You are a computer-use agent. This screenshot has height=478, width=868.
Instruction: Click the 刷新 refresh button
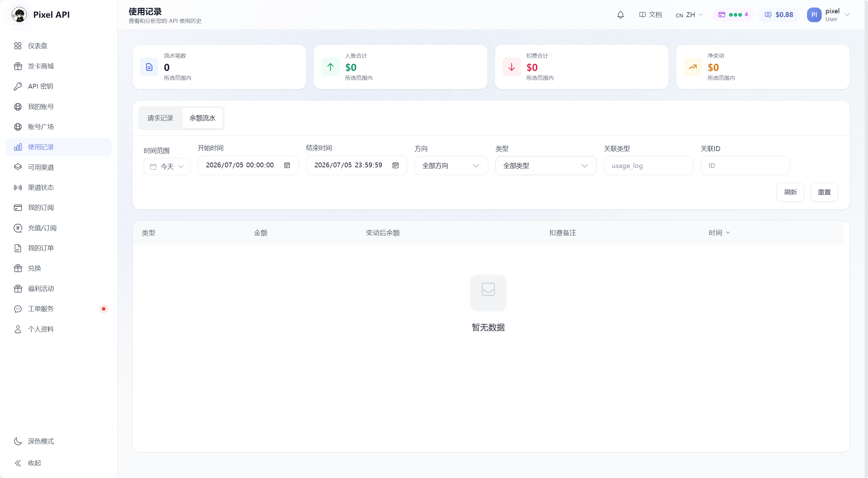click(790, 192)
